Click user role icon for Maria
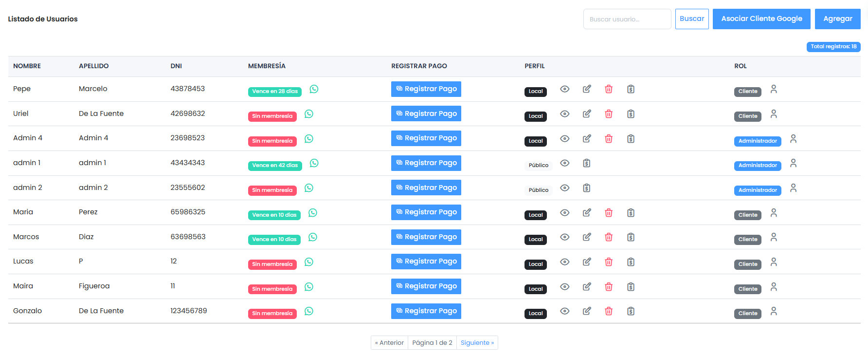868x357 pixels. [774, 213]
